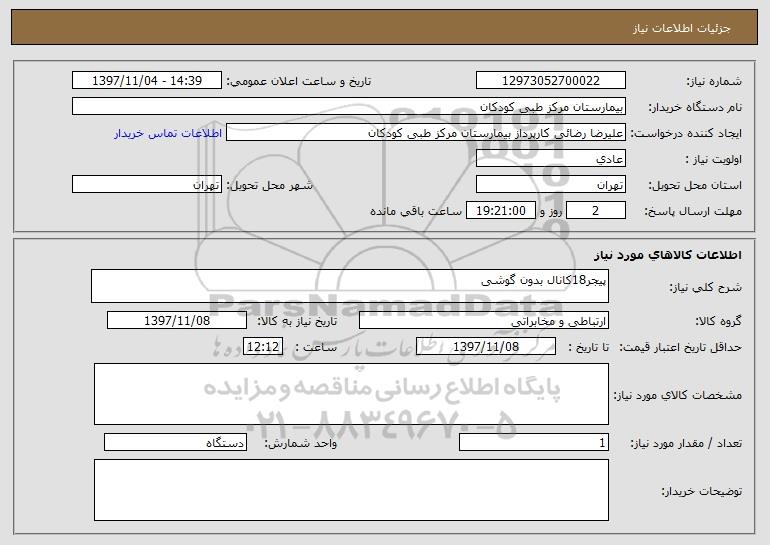770x545 pixels.
Task: Click the label تاریخ نیاز به کالا
Action: 297,322
